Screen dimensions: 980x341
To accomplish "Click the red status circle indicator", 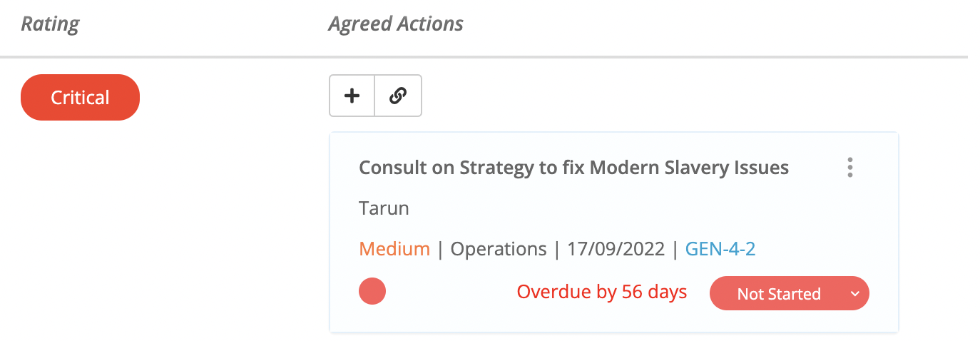I will tap(372, 292).
